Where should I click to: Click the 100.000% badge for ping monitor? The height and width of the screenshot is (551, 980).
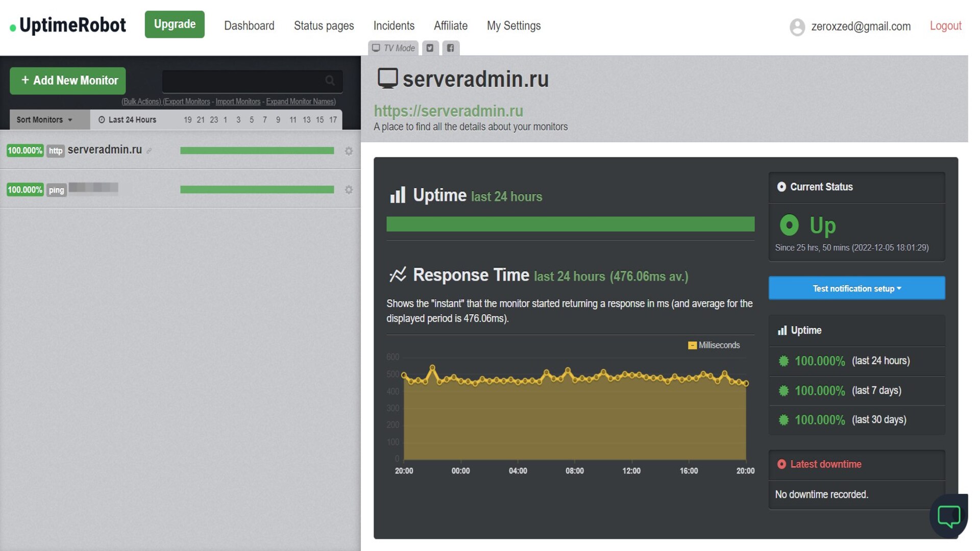click(x=25, y=190)
